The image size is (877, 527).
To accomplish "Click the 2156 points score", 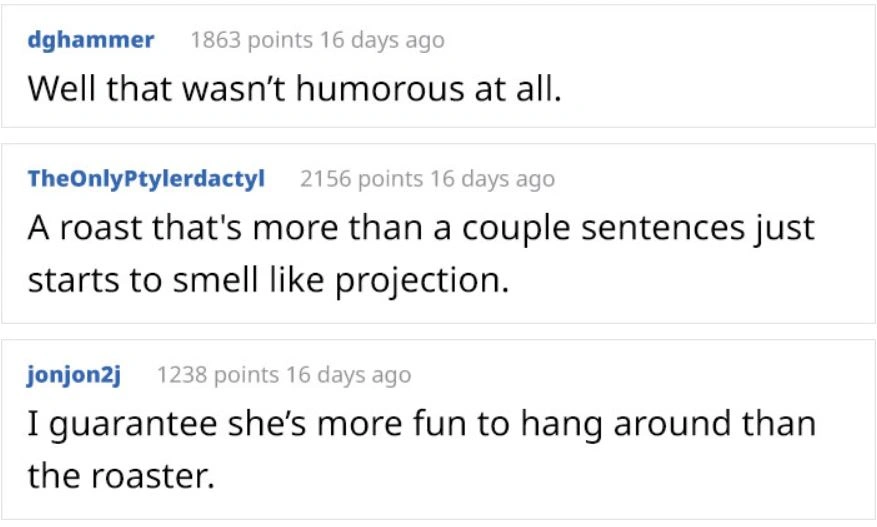I will click(360, 179).
